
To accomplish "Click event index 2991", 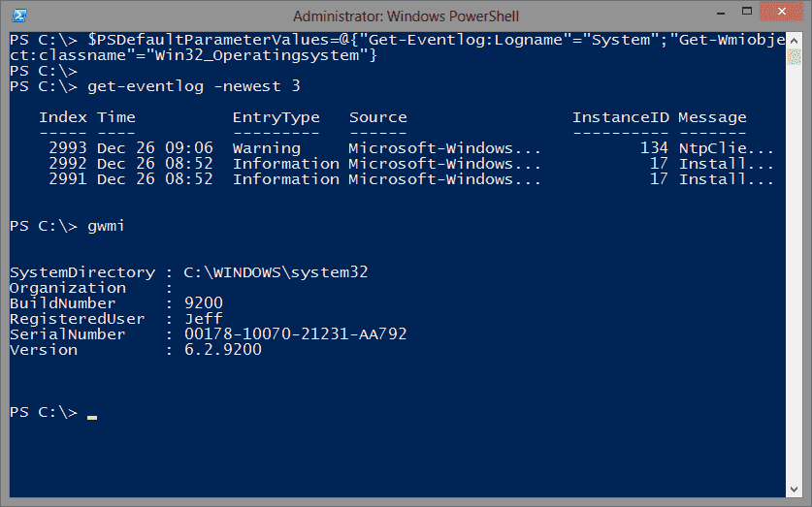I will tap(68, 179).
